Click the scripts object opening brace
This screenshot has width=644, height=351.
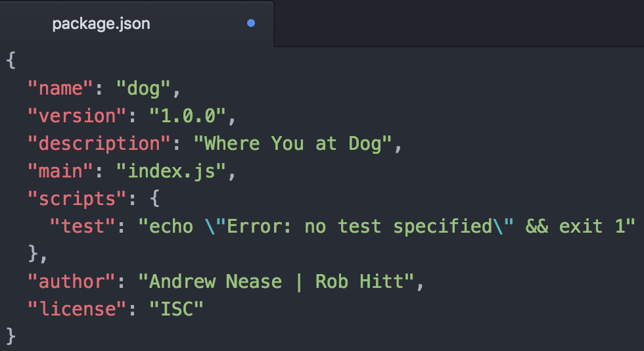[x=154, y=199]
